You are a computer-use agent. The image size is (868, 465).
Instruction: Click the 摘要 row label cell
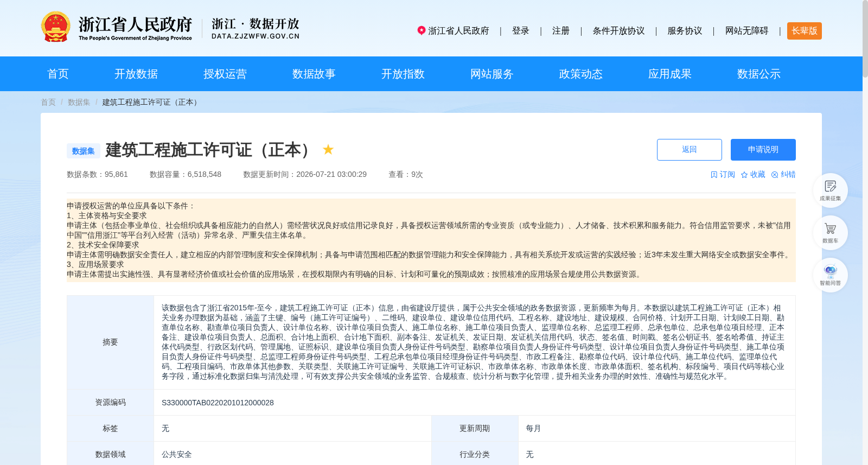110,342
